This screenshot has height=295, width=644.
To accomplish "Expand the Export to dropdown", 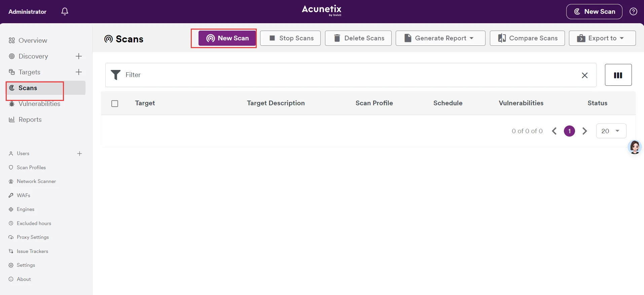I will tap(602, 38).
